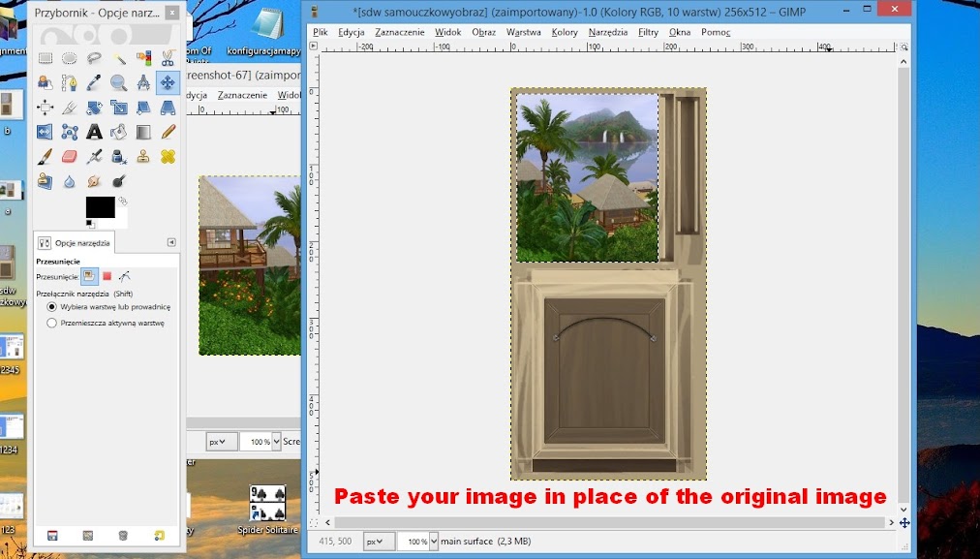Viewport: 980px width, 559px height.
Task: Select the Dodge/Burn tool
Action: [x=119, y=181]
